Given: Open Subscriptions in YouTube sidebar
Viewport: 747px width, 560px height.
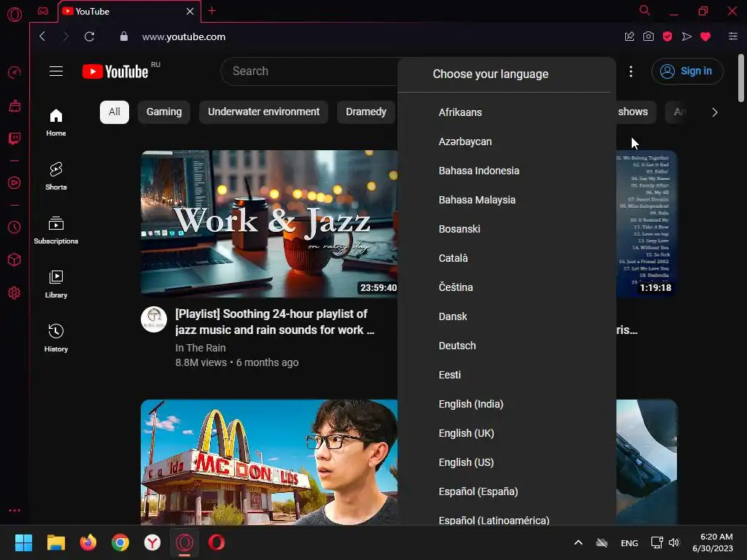Looking at the screenshot, I should [x=56, y=230].
